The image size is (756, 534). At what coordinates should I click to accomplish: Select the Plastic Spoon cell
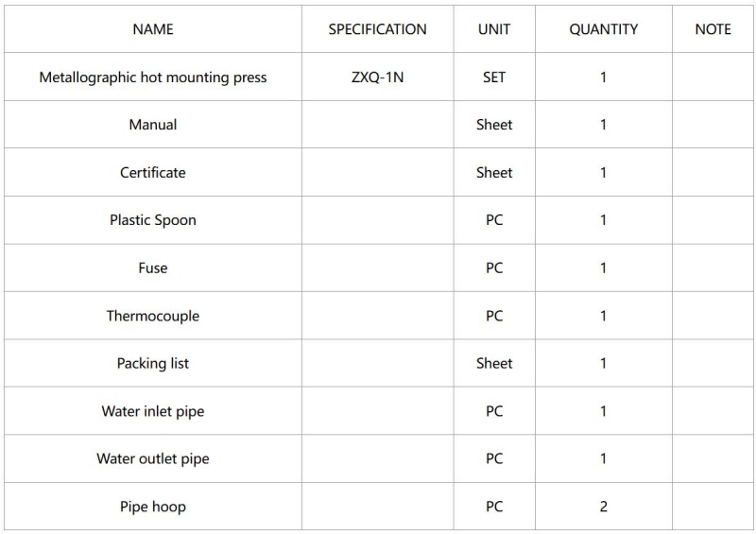click(153, 220)
